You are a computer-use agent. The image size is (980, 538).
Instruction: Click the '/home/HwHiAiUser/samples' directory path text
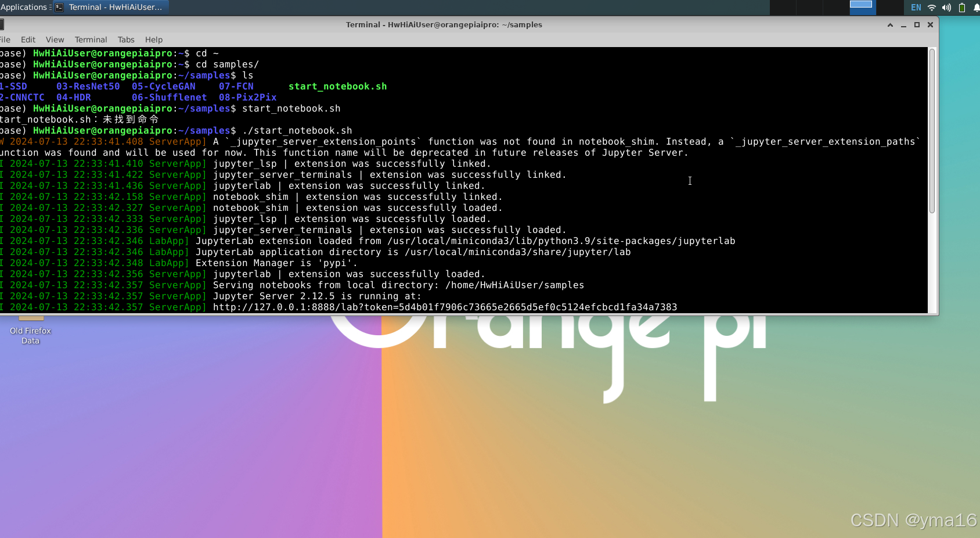pyautogui.click(x=514, y=285)
